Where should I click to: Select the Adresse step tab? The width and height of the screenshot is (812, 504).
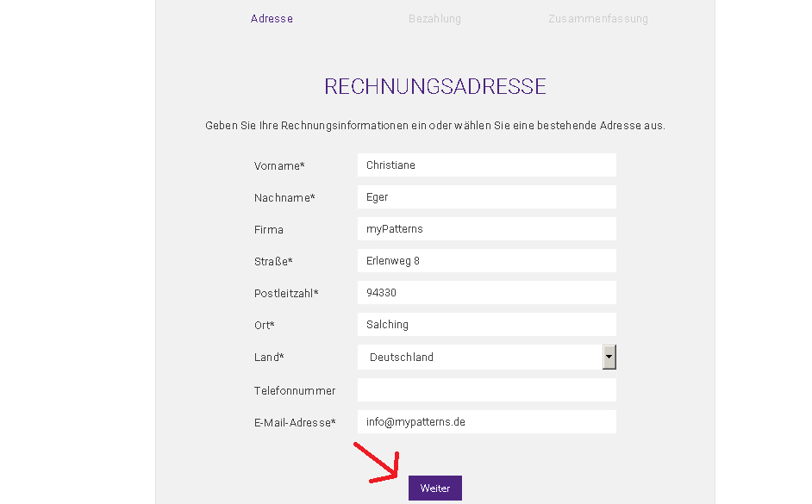tap(272, 19)
